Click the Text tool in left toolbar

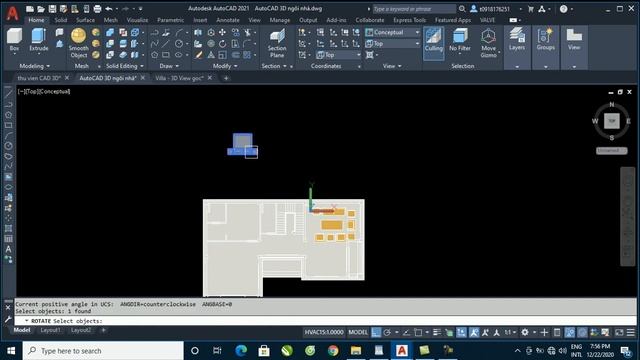(8, 249)
